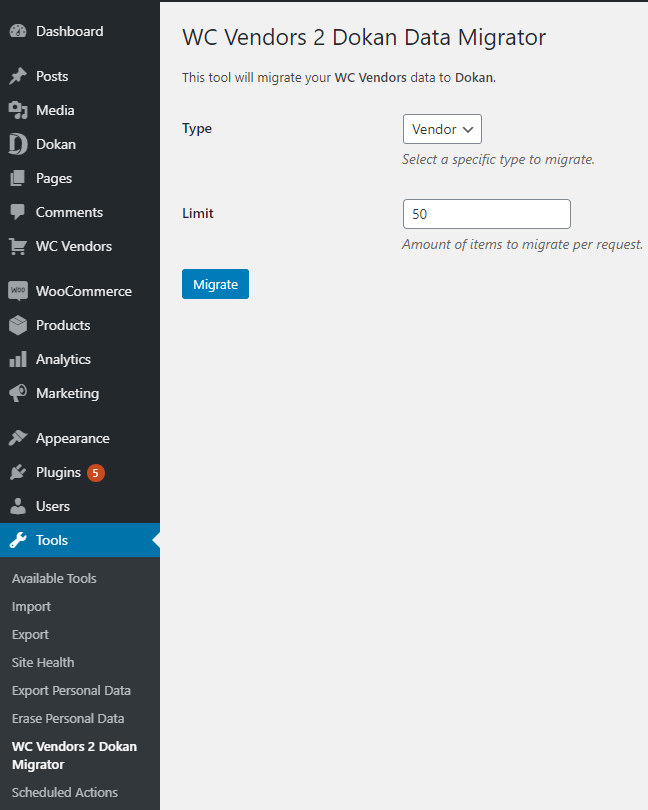Open the Import submenu link
Image resolution: width=648 pixels, height=810 pixels.
click(x=32, y=607)
